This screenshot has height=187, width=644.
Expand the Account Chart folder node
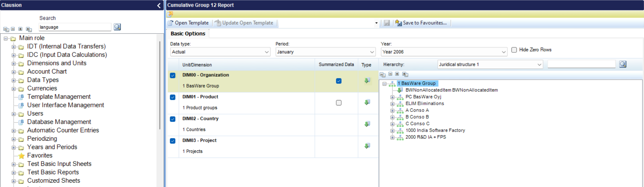click(13, 72)
